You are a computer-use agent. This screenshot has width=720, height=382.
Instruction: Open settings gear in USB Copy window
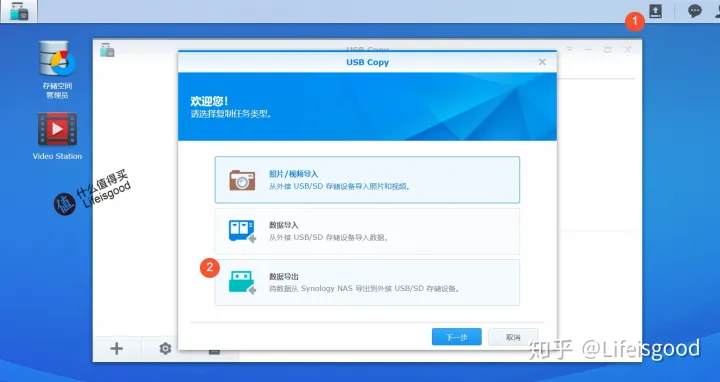[165, 348]
